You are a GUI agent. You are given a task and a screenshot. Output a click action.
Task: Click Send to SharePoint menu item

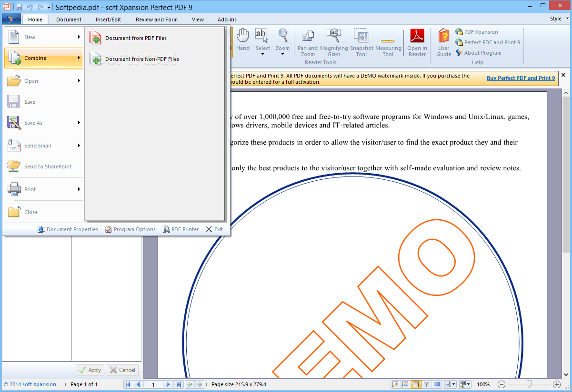coord(44,167)
